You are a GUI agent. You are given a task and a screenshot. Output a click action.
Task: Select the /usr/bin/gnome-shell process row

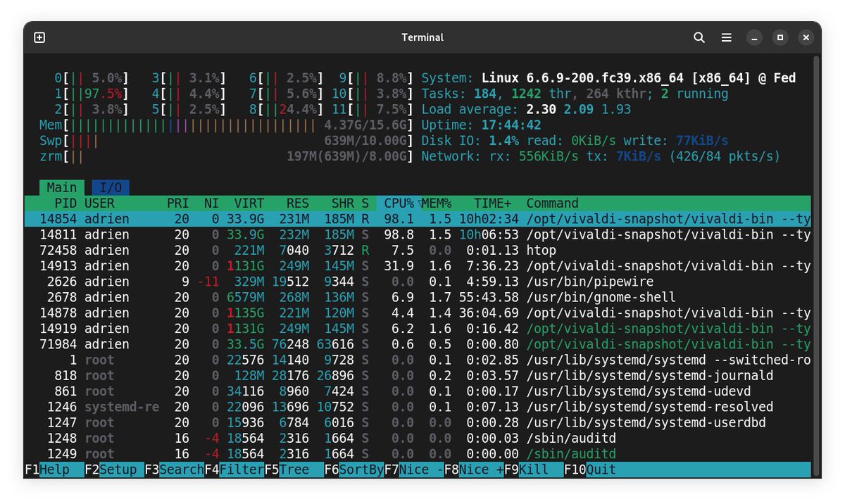click(x=418, y=297)
